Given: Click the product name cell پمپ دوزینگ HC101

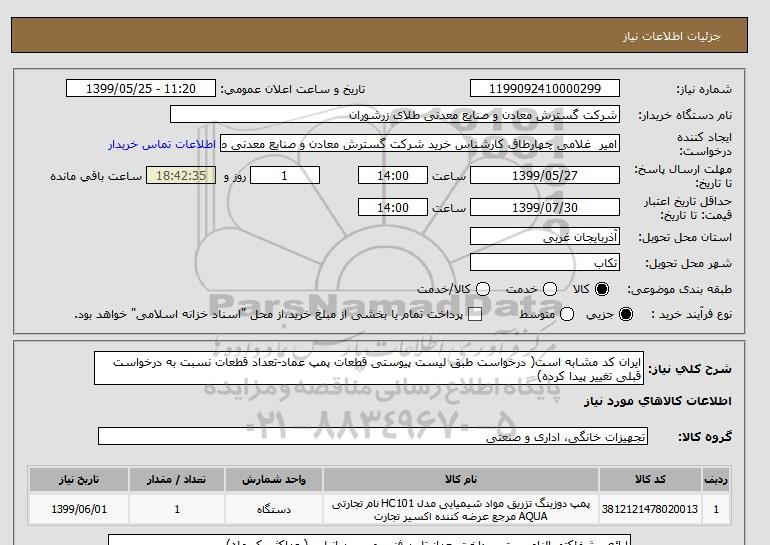Looking at the screenshot, I should [x=461, y=510].
